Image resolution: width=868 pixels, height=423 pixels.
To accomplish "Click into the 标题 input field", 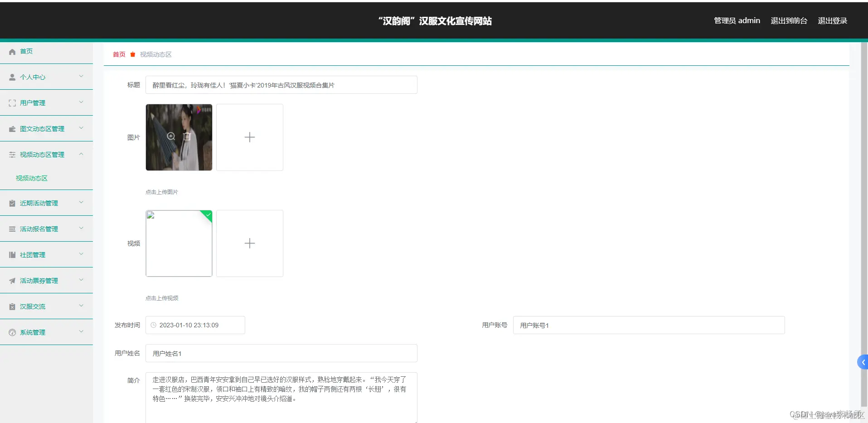I will click(281, 85).
